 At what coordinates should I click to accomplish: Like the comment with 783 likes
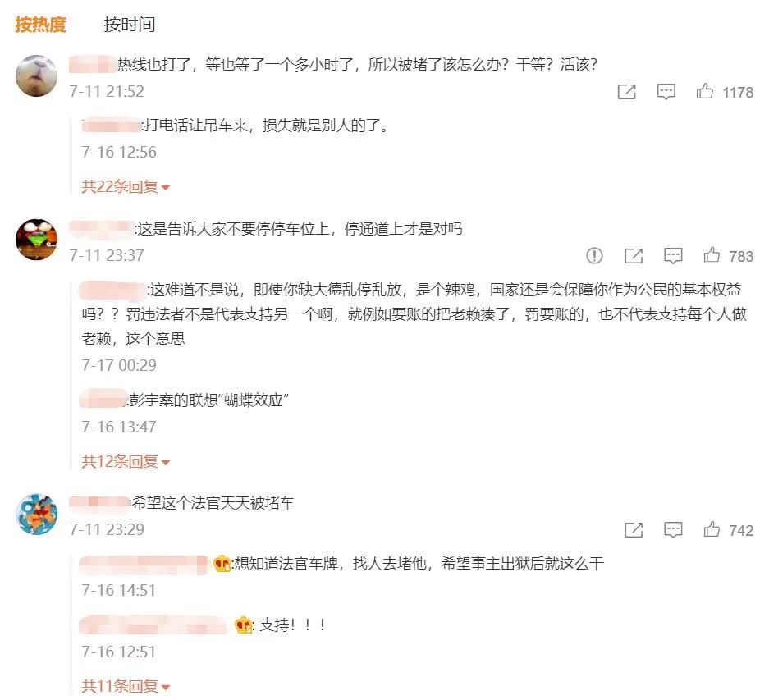(712, 255)
